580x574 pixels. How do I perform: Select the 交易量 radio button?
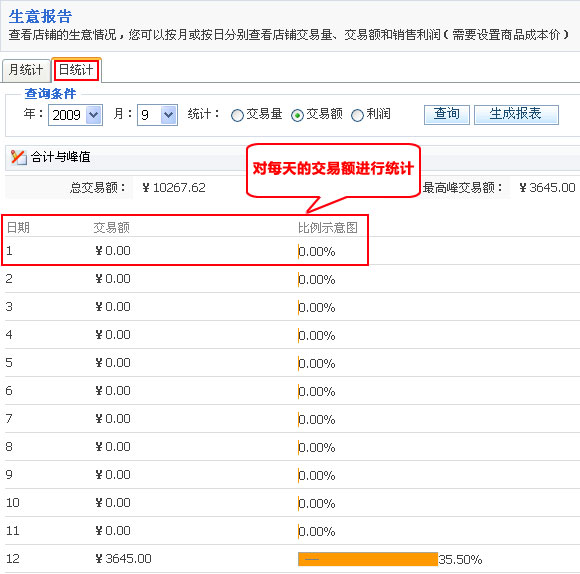coord(237,115)
